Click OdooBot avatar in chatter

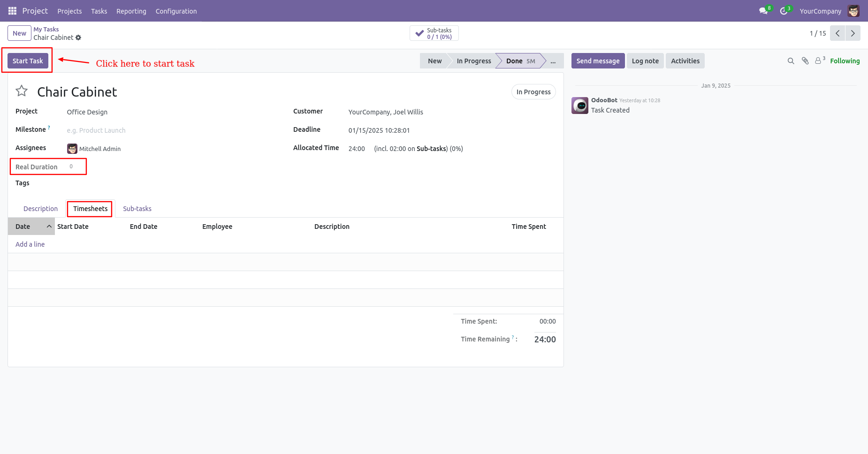pos(580,106)
